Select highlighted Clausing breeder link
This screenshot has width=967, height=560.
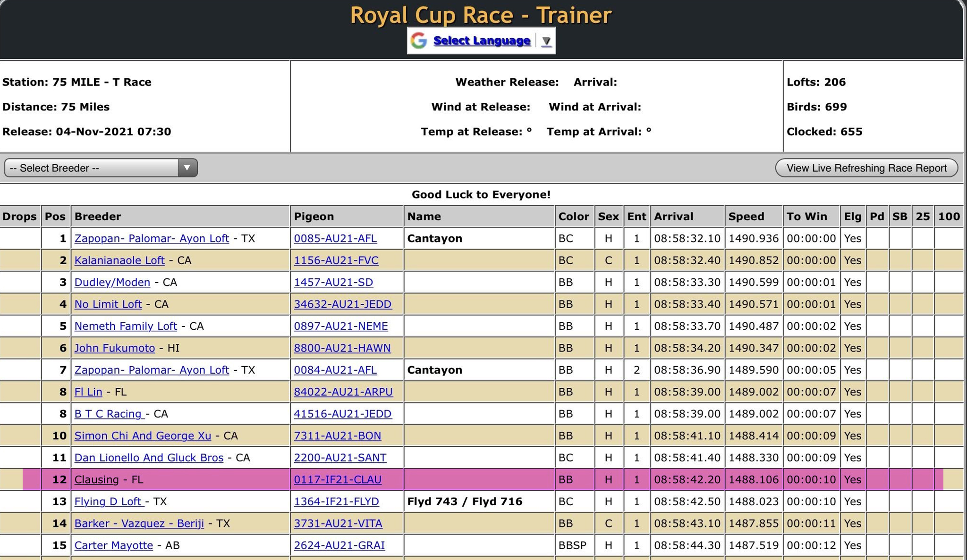coord(97,480)
